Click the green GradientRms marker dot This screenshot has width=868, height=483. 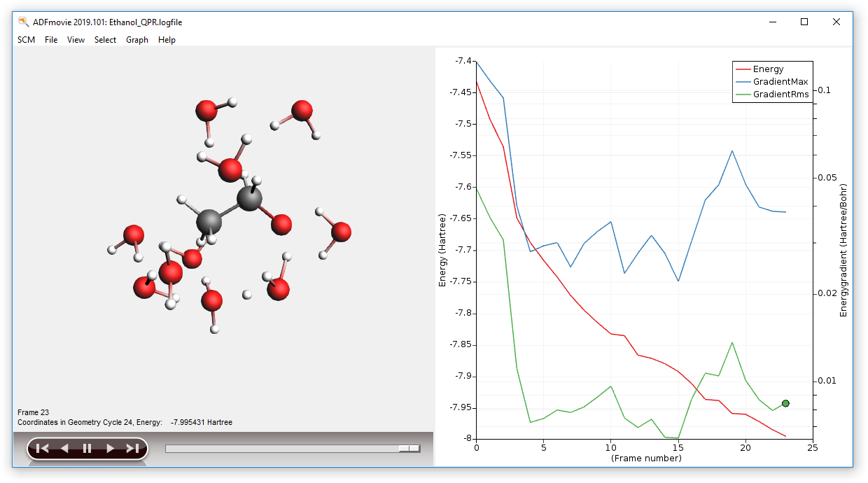(785, 403)
